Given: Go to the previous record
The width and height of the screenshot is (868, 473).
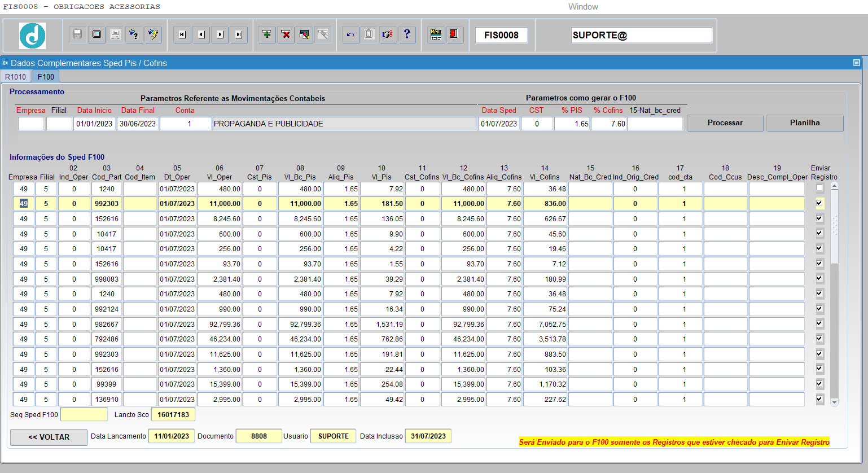Looking at the screenshot, I should point(201,34).
